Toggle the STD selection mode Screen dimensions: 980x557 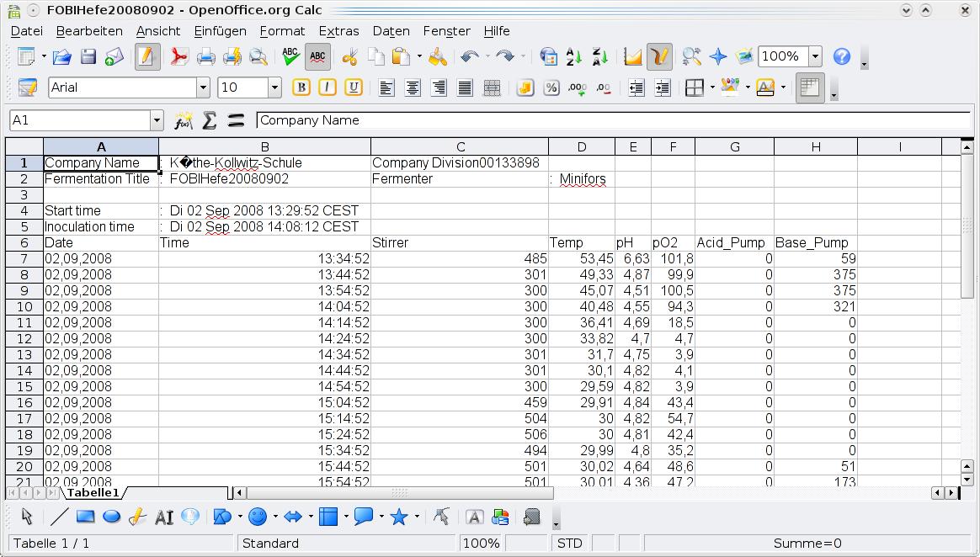click(x=569, y=544)
